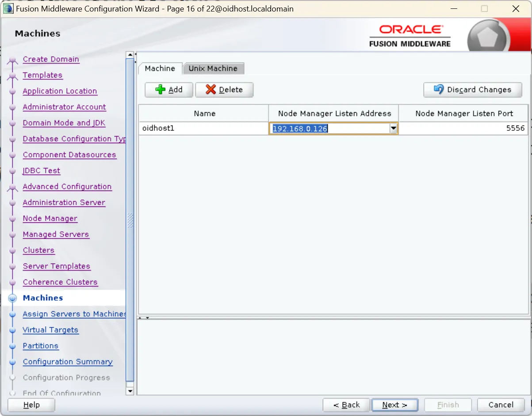The image size is (532, 416).
Task: Click Node Manager Listen Address column header
Action: tap(334, 114)
